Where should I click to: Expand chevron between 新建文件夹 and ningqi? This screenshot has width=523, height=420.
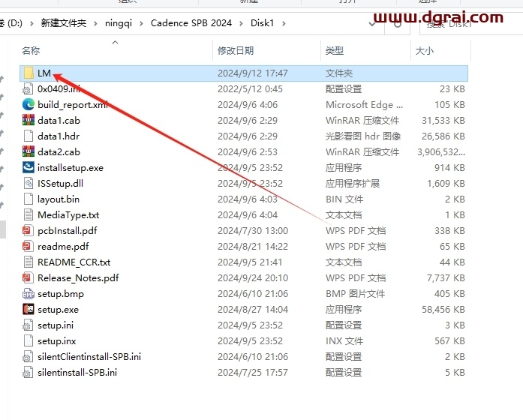click(x=96, y=23)
